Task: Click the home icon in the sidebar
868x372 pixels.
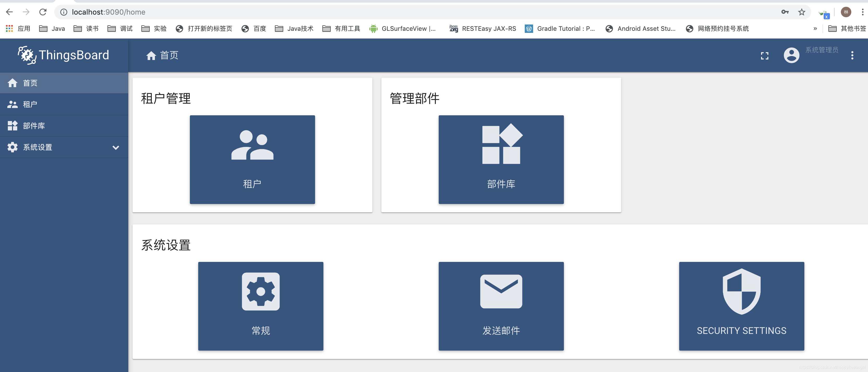Action: 13,83
